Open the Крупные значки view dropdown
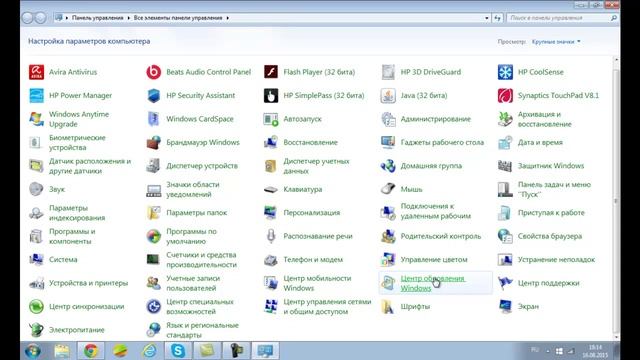 point(556,42)
